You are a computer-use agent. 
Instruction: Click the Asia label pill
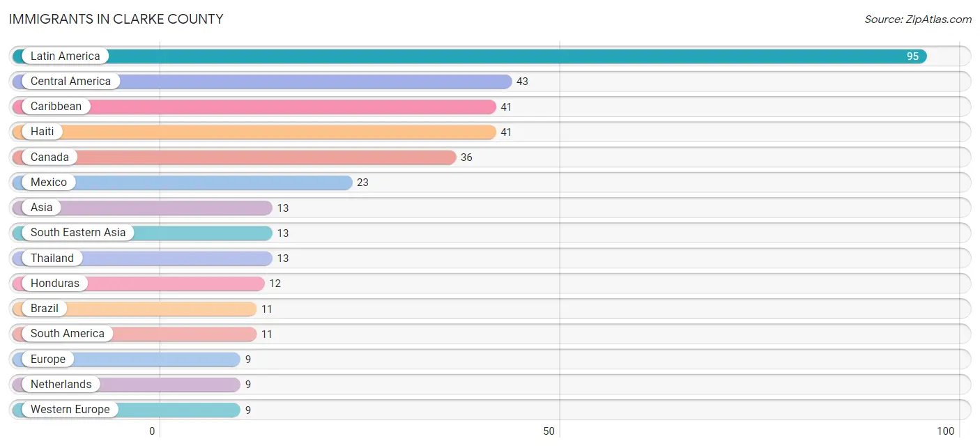tap(41, 208)
